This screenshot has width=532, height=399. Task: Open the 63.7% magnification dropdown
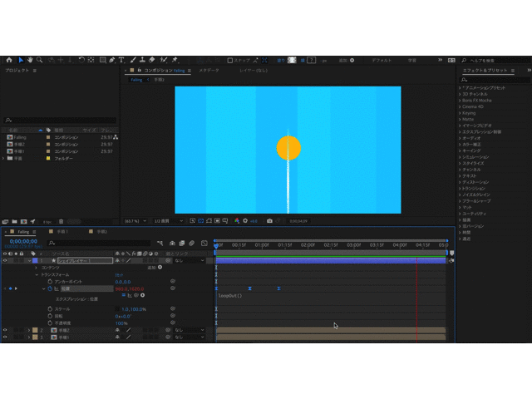coord(133,221)
